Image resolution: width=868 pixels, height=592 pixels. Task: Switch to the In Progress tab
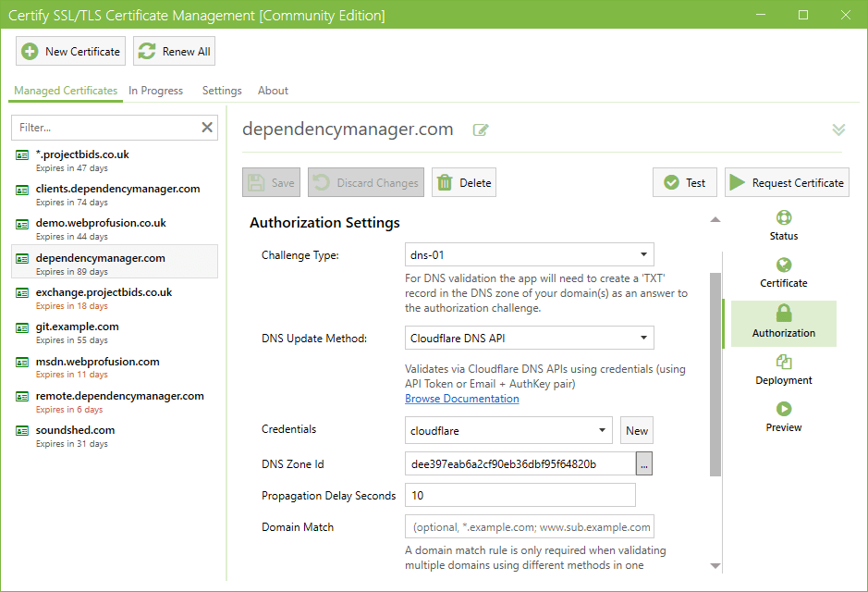155,91
